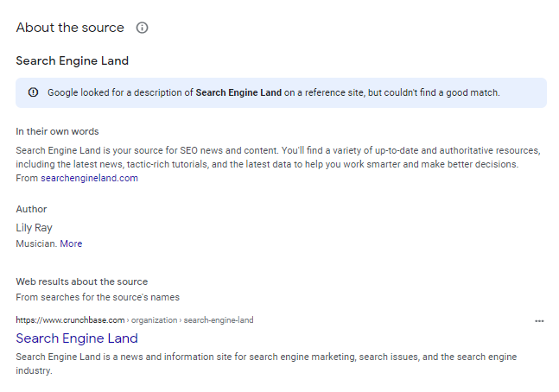Image resolution: width=559 pixels, height=392 pixels.
Task: Open the Search Engine Land Crunchbase result title
Action: click(x=77, y=338)
